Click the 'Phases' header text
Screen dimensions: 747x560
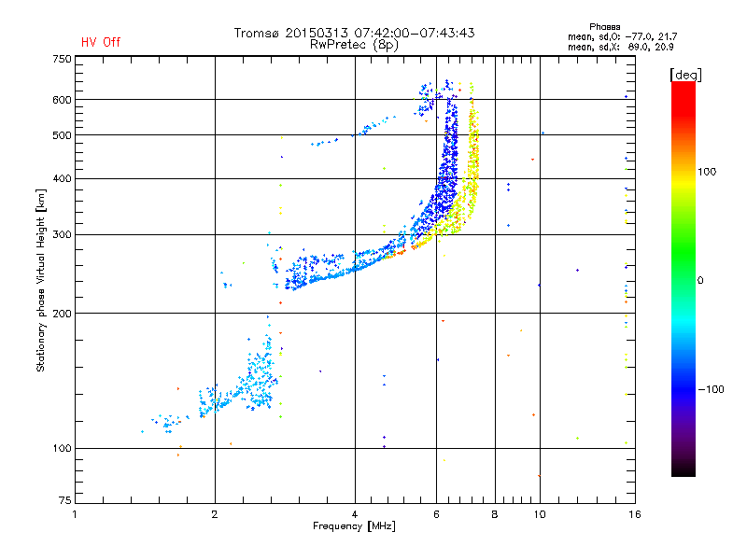click(604, 27)
